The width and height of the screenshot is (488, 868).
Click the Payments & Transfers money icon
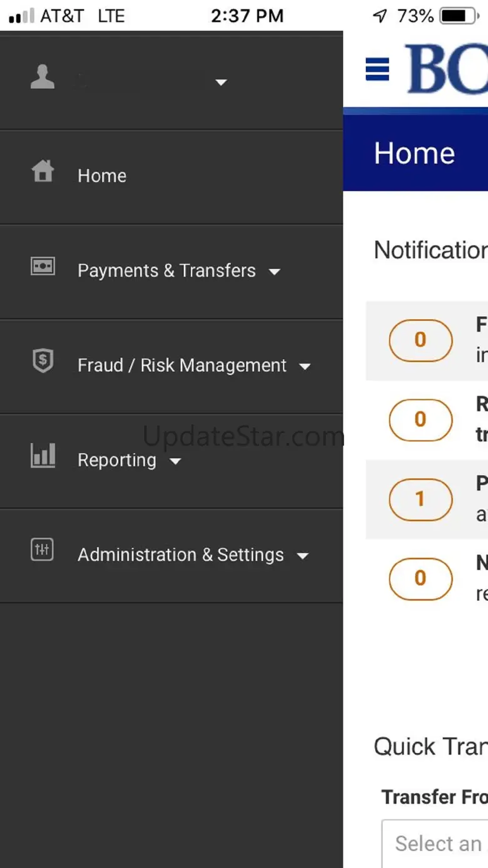43,267
